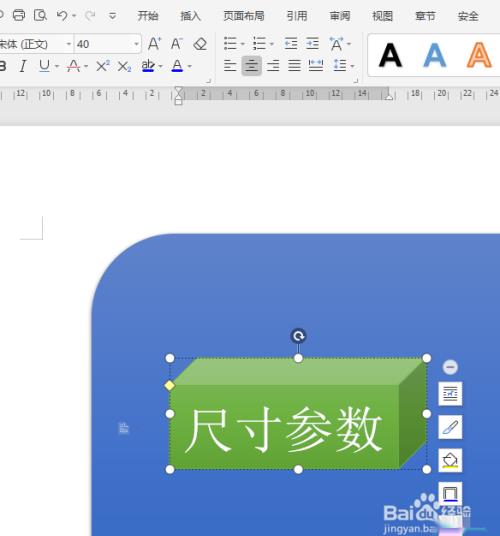Click the yellow diamond adjustment handle
500x536 pixels.
(170, 386)
